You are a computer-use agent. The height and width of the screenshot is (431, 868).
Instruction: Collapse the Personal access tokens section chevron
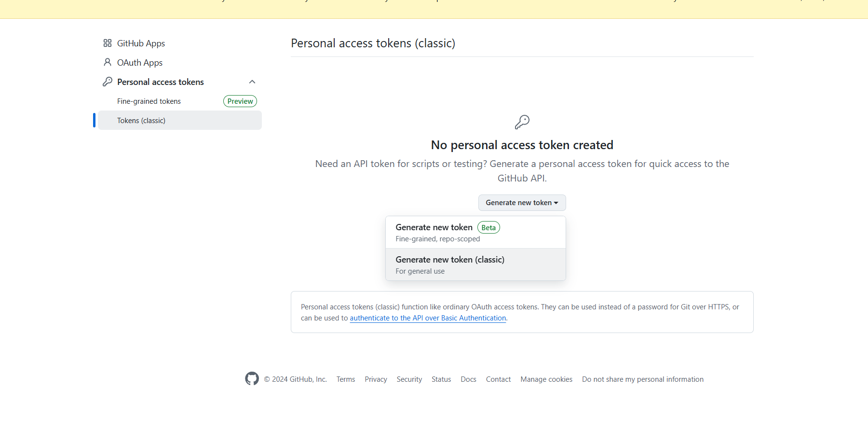click(x=252, y=82)
